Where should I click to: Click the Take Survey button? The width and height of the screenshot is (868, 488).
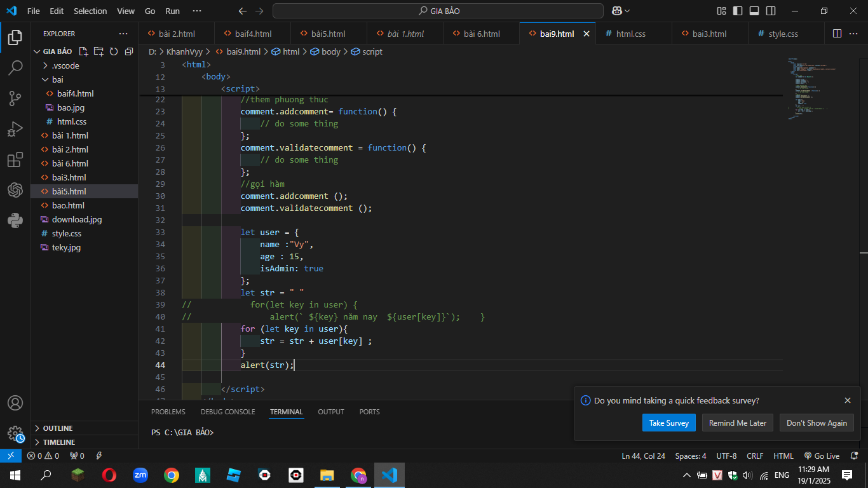(x=669, y=423)
